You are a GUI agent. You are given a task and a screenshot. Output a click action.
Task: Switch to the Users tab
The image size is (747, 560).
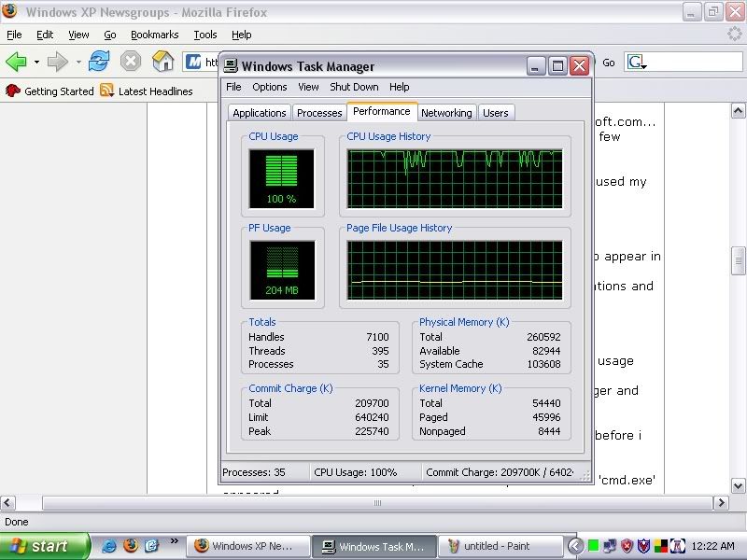(x=496, y=113)
